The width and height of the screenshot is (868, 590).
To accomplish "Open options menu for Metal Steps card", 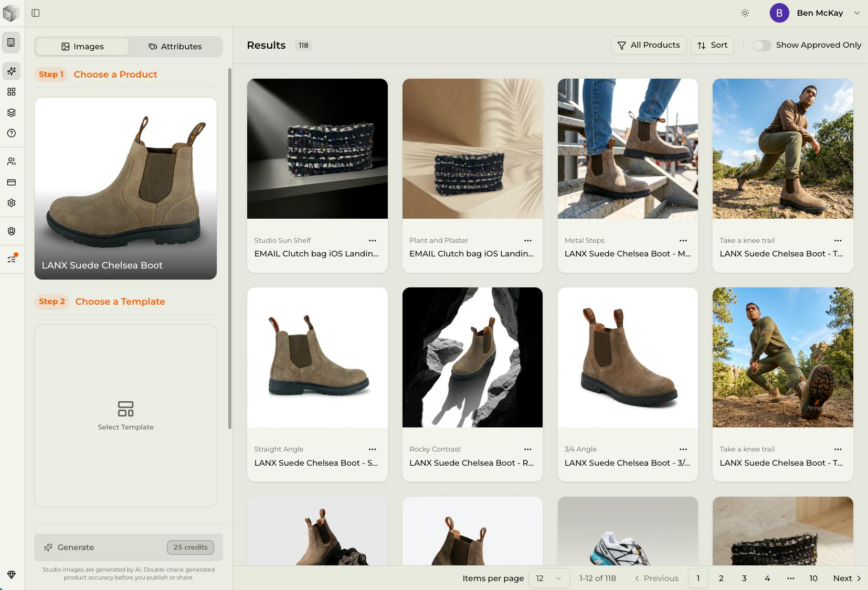I will 683,241.
